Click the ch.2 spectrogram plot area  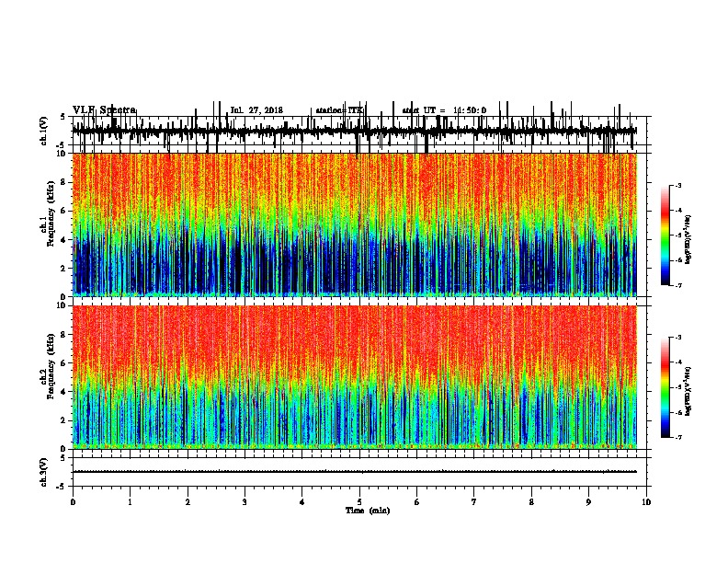[355, 377]
